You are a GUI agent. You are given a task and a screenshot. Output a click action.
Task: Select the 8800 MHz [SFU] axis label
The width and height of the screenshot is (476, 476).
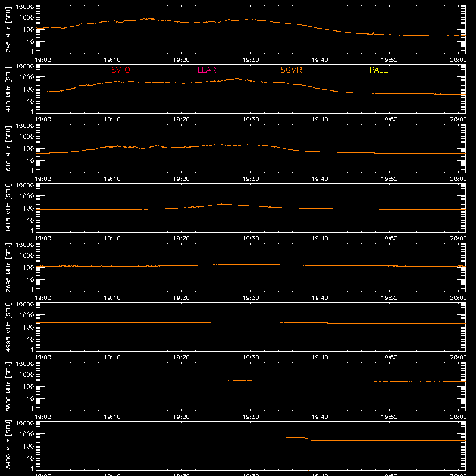point(8,386)
